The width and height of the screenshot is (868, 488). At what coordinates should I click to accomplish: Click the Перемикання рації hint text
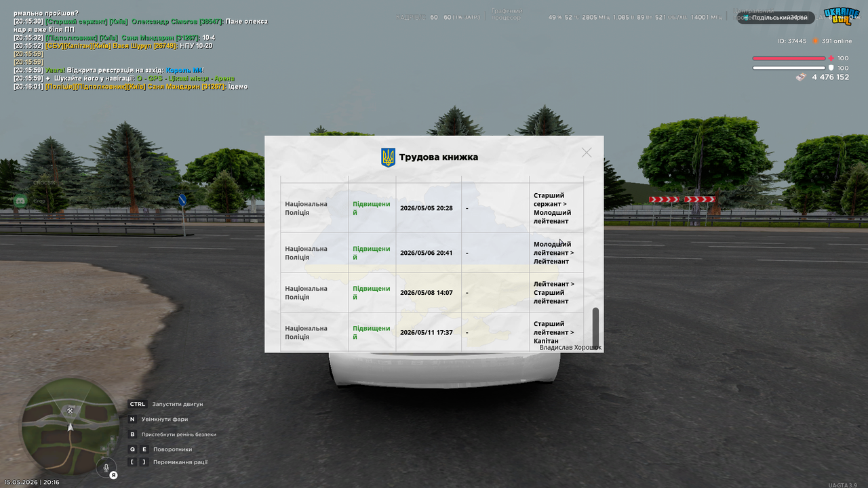180,462
